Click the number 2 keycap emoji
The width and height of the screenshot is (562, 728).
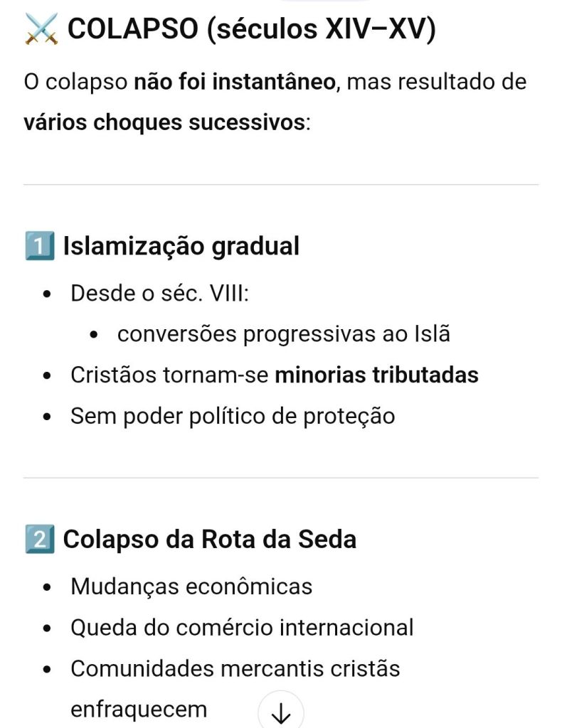(39, 540)
